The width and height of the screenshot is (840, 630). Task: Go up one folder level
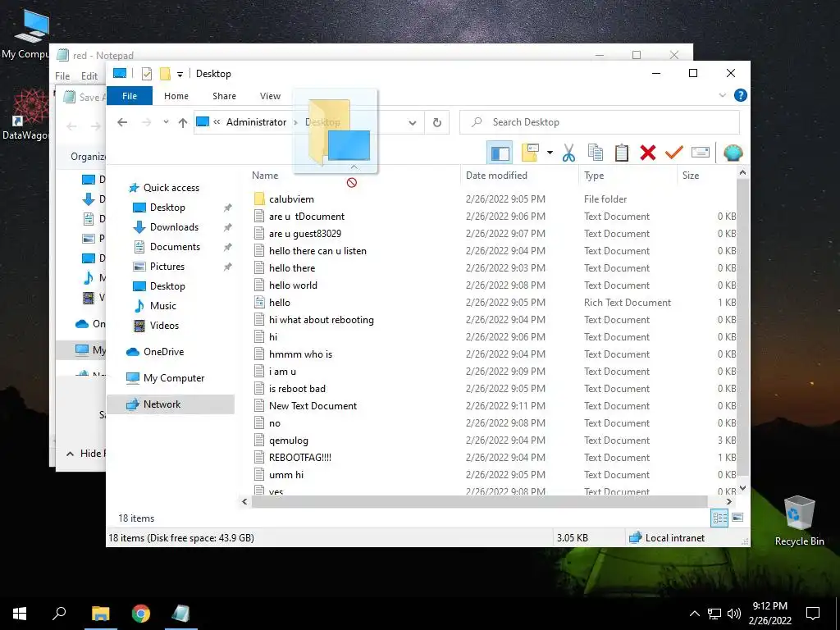point(183,123)
